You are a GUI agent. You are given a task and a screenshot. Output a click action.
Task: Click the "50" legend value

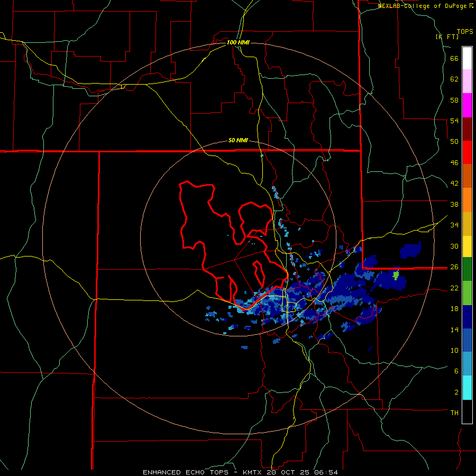[454, 142]
